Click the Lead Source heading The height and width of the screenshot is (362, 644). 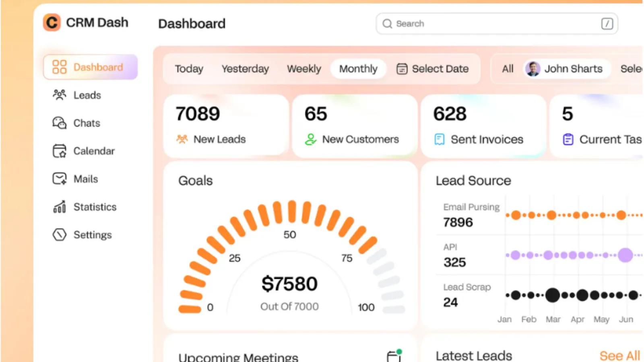point(473,181)
